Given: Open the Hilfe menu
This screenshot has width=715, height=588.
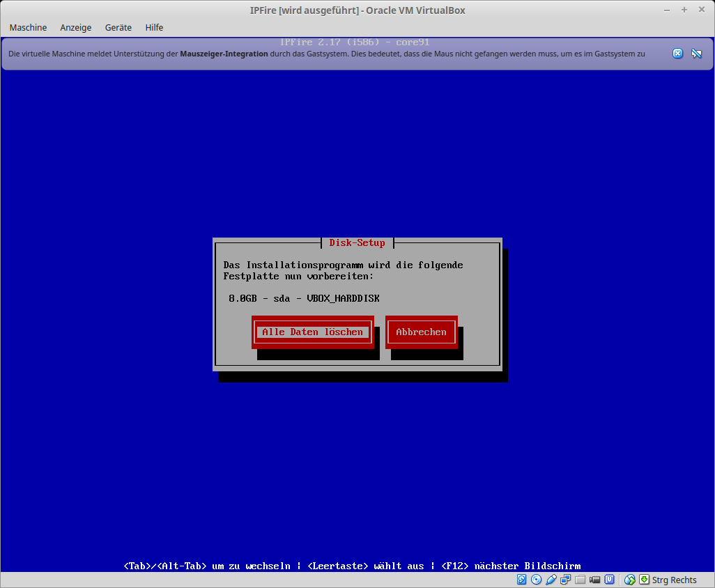Looking at the screenshot, I should [154, 27].
